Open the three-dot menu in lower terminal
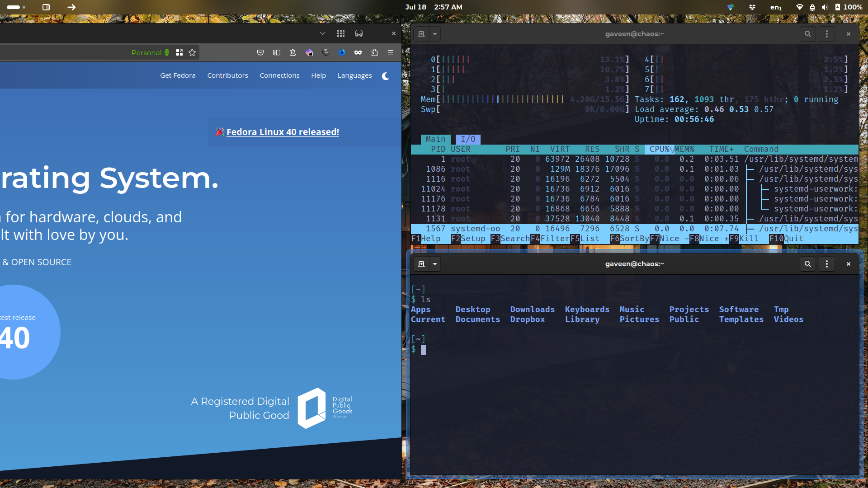The width and height of the screenshot is (868, 488). click(827, 264)
